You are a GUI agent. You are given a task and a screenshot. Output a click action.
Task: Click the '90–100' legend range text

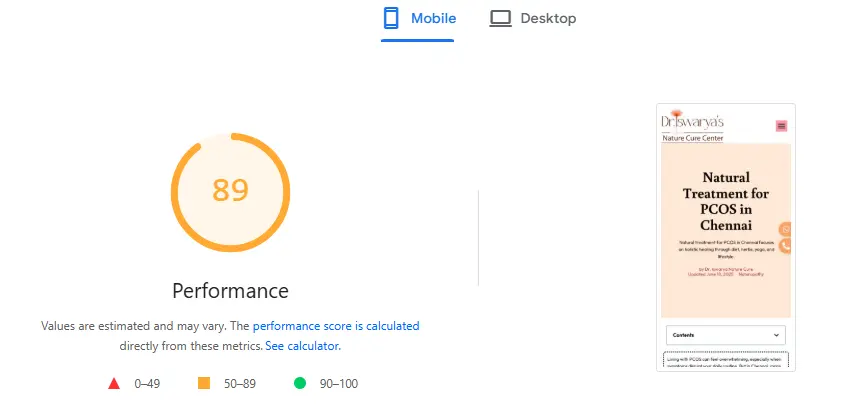[338, 384]
